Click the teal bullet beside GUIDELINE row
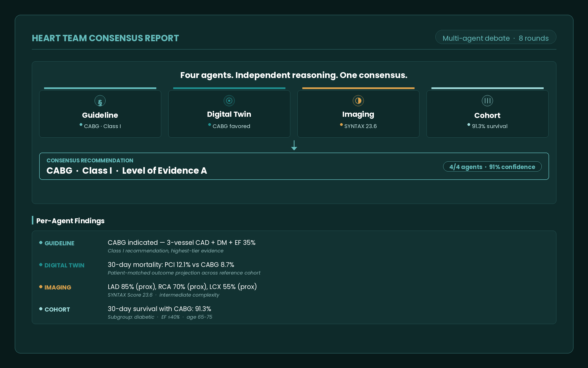 [41, 243]
